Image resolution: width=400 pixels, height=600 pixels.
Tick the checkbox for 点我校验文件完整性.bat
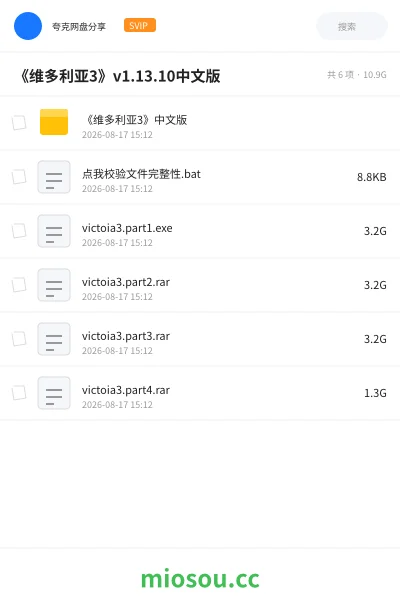point(19,177)
